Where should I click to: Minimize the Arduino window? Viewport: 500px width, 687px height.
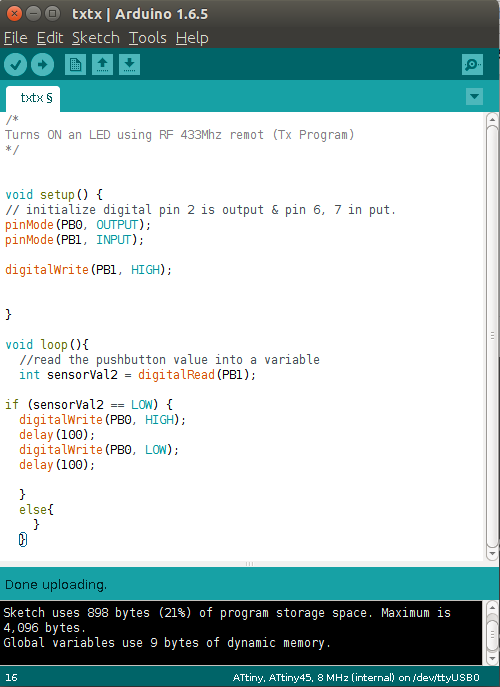pos(33,14)
